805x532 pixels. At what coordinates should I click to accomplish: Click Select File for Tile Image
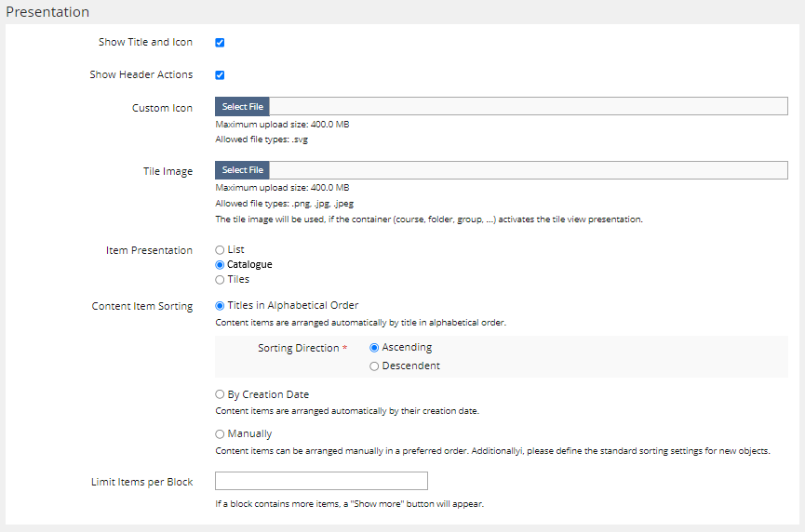click(x=242, y=169)
